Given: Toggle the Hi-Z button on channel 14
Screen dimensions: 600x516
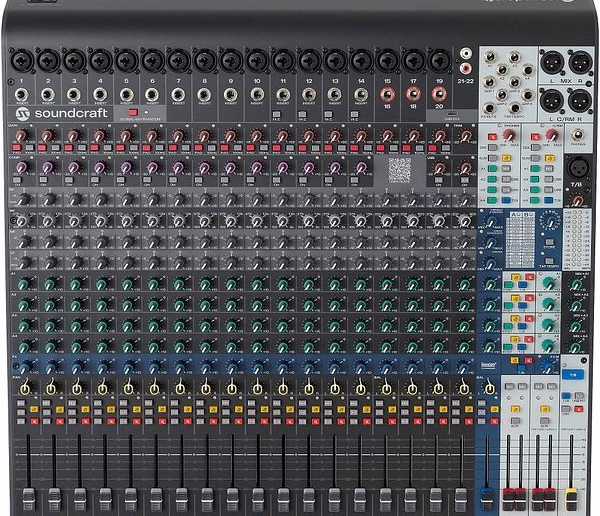Looking at the screenshot, I should (x=354, y=114).
